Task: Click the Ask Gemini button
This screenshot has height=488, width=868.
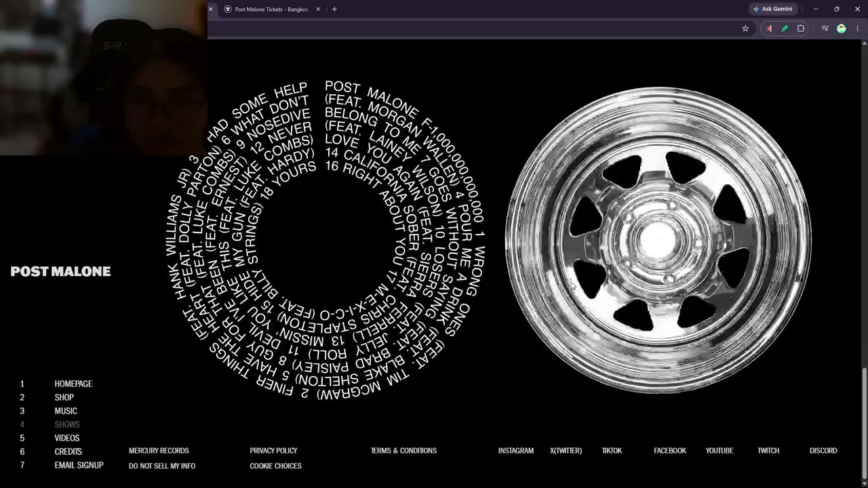Action: (x=772, y=9)
